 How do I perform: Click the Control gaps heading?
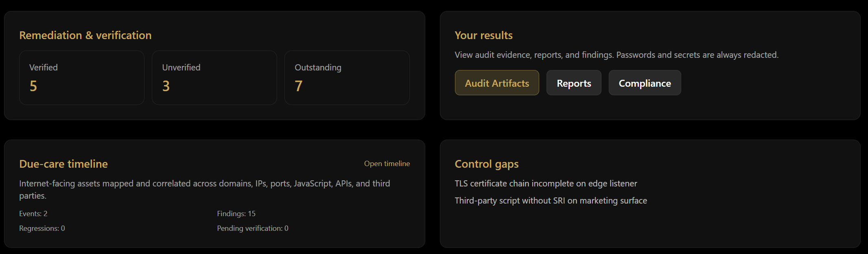tap(486, 164)
